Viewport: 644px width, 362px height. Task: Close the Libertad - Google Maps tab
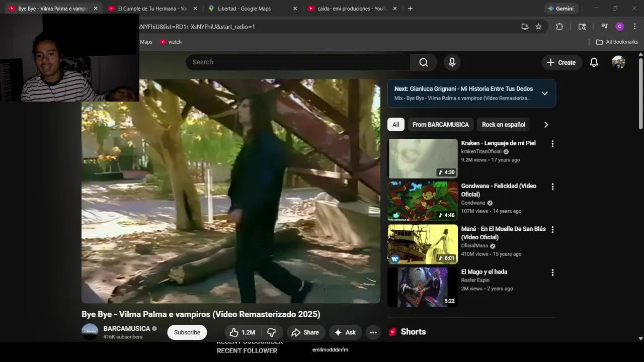tap(295, 9)
